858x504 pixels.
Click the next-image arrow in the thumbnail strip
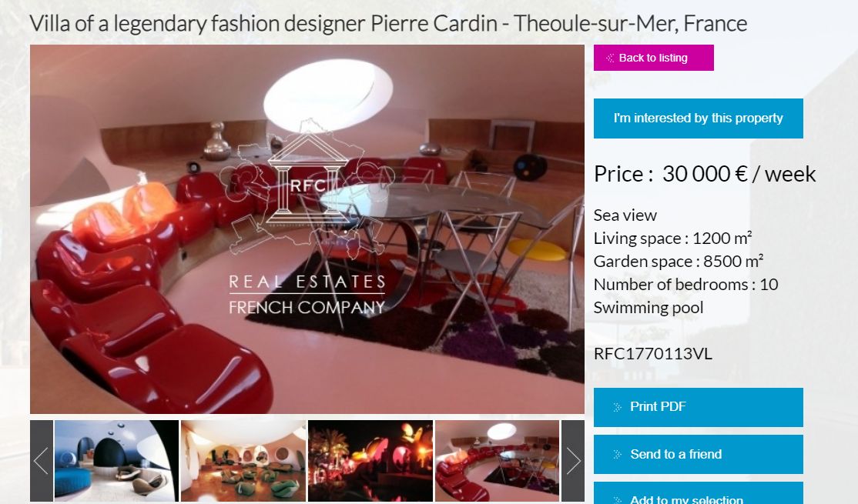[573, 461]
